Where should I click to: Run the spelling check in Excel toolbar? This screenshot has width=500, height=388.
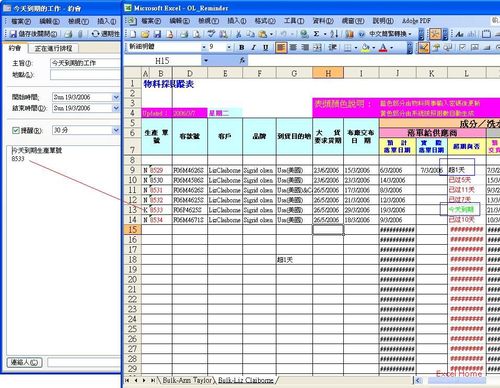pos(211,34)
